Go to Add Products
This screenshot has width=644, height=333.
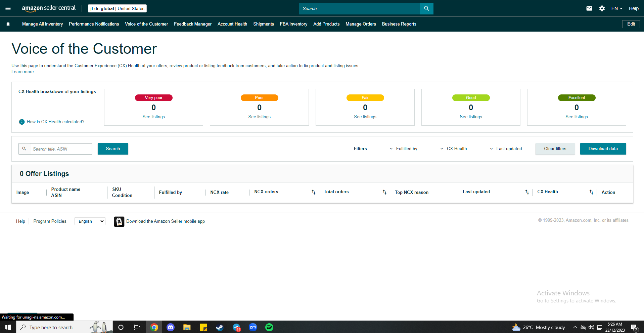click(326, 24)
